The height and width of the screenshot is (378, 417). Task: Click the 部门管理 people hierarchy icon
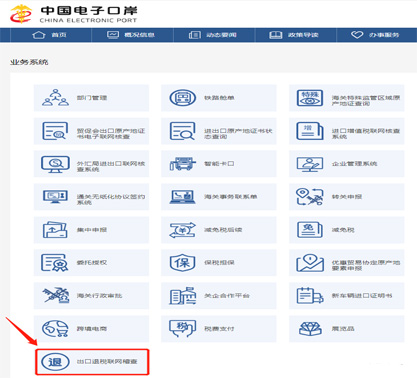55,97
